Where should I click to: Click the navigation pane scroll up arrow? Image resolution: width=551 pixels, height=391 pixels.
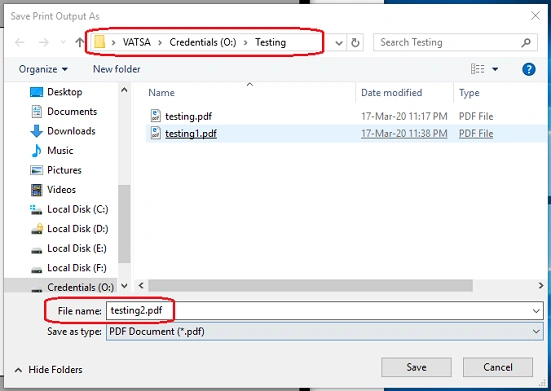pyautogui.click(x=124, y=90)
